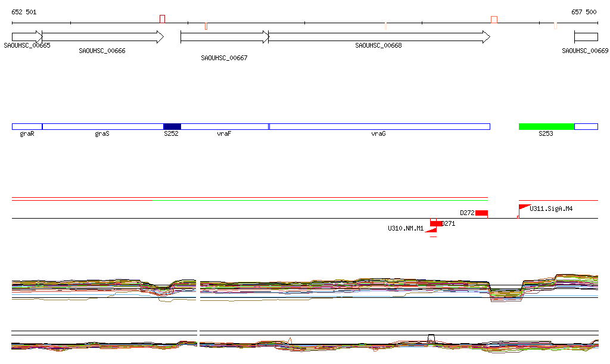Click the SAOUHSC_00666 gene arrow
The height and width of the screenshot is (364, 610).
pos(102,37)
